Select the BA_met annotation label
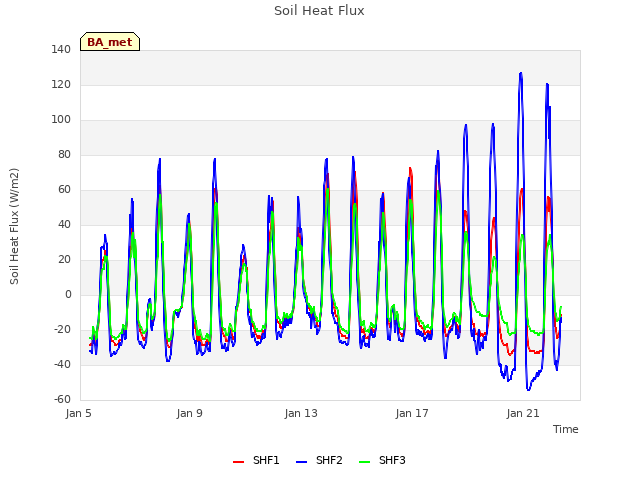 tap(110, 42)
